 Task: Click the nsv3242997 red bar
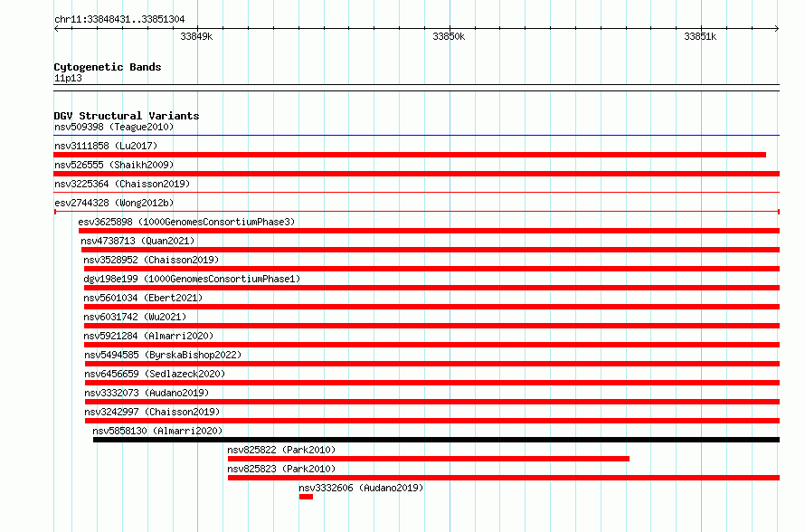pyautogui.click(x=432, y=421)
